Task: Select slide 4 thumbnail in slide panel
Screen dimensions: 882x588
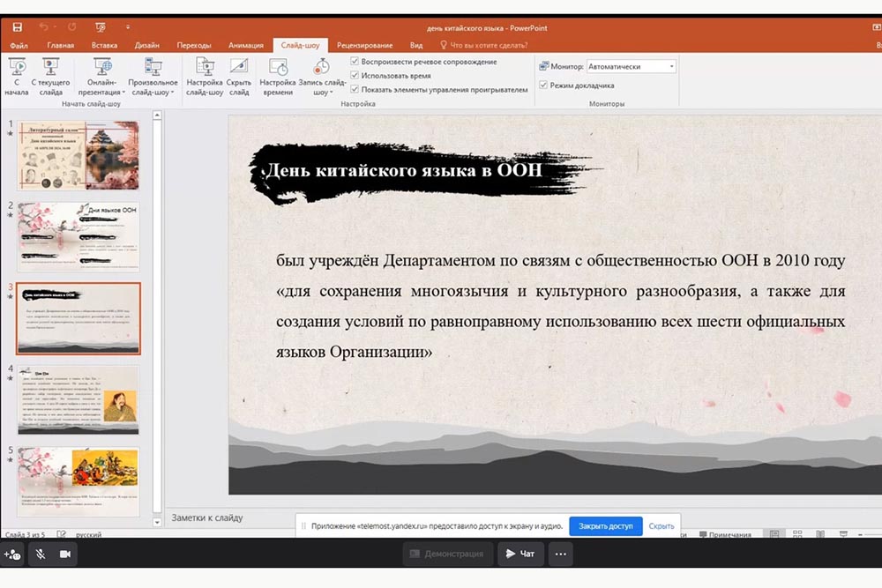Action: [78, 399]
